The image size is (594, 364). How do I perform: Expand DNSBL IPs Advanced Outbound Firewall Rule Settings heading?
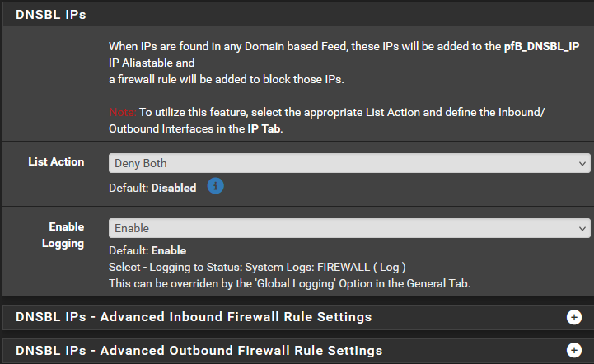(199, 351)
